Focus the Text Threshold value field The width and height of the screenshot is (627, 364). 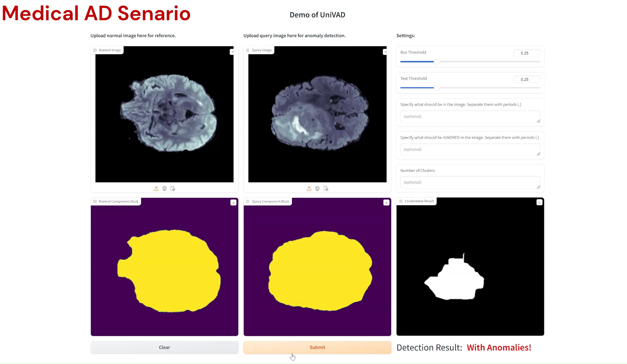coord(527,79)
